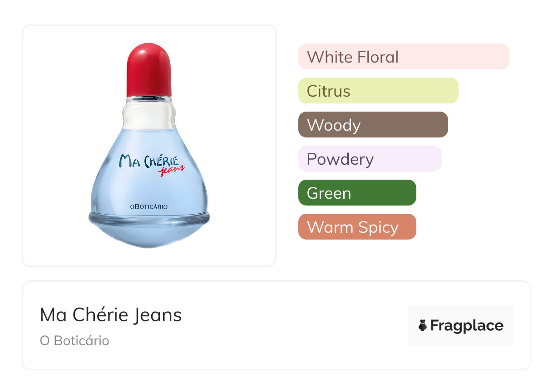Click the Fragplace brand name text
This screenshot has width=553, height=392.
[x=467, y=325]
